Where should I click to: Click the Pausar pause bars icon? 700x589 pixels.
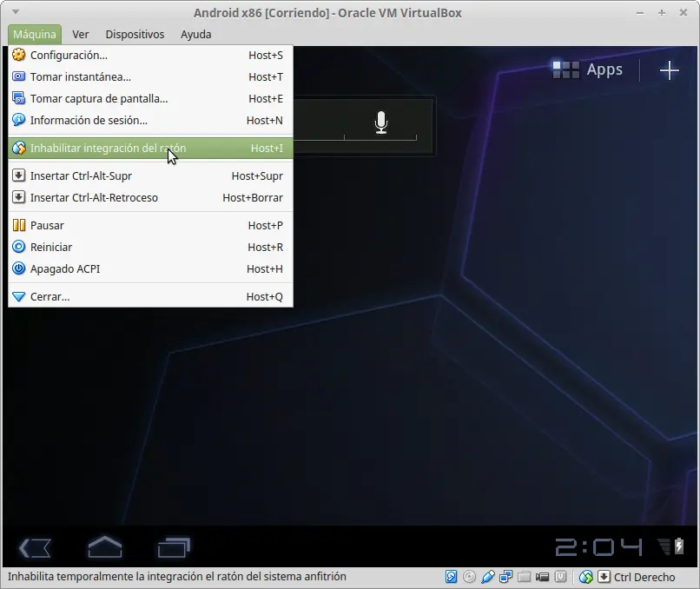pos(19,225)
